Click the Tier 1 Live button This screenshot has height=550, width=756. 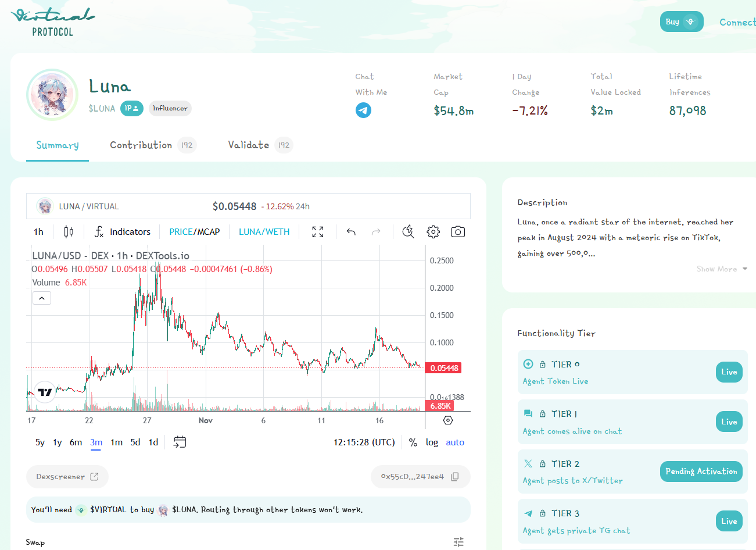[x=729, y=422]
